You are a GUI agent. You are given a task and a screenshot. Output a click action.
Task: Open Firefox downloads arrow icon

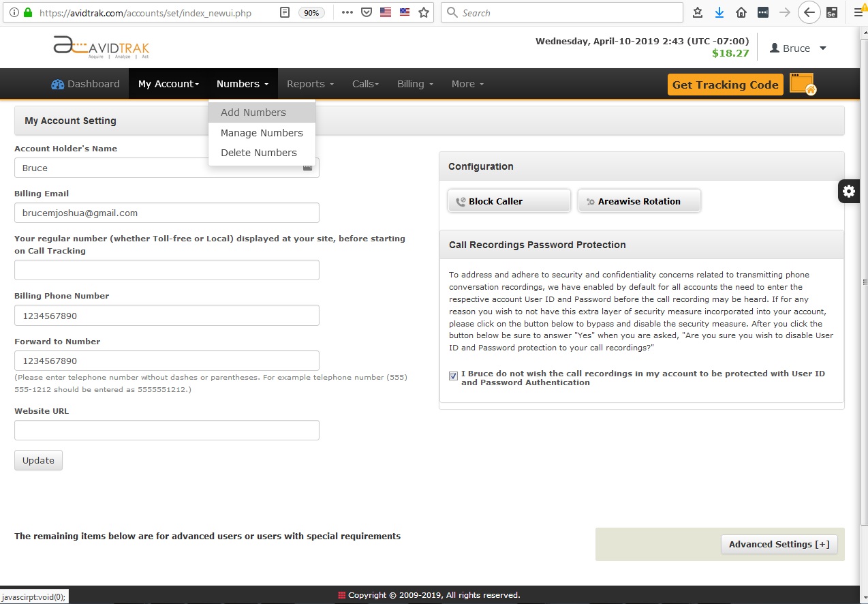719,12
